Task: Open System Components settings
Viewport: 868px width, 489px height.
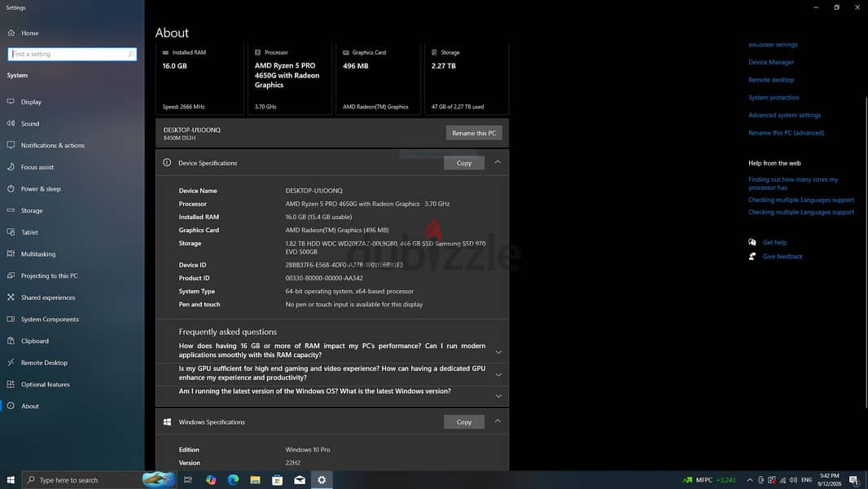Action: point(50,319)
